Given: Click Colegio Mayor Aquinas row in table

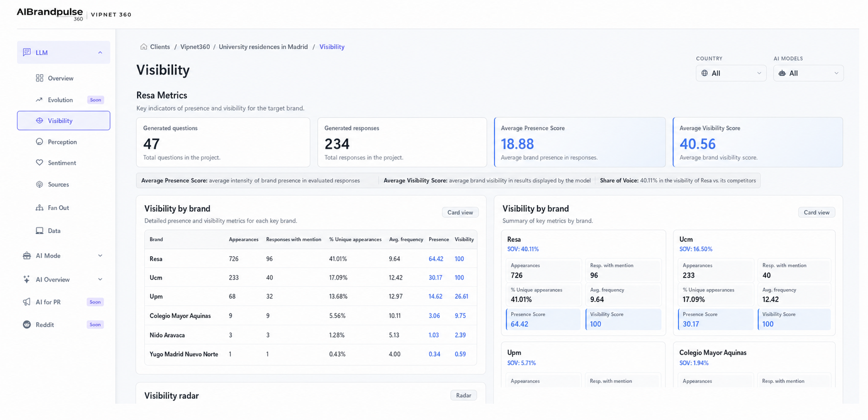Looking at the screenshot, I should click(x=311, y=315).
